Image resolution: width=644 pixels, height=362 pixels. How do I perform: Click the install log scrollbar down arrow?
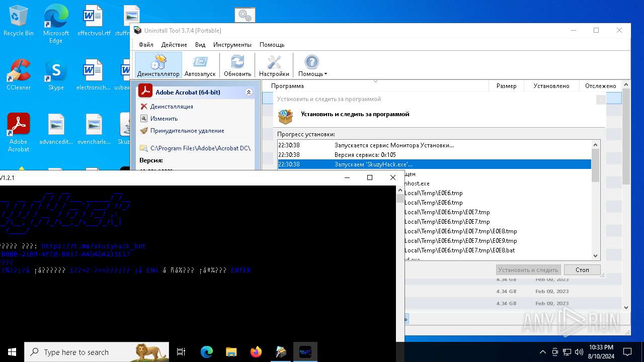[x=596, y=255]
